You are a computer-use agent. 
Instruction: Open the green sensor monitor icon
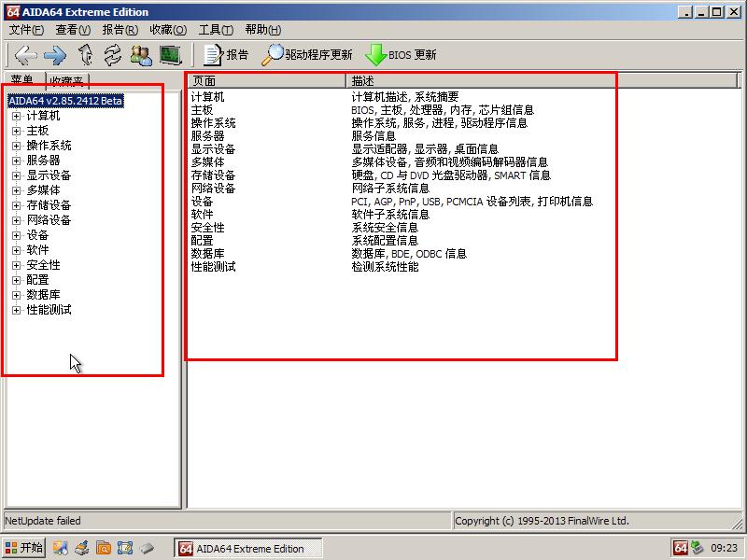[x=171, y=55]
